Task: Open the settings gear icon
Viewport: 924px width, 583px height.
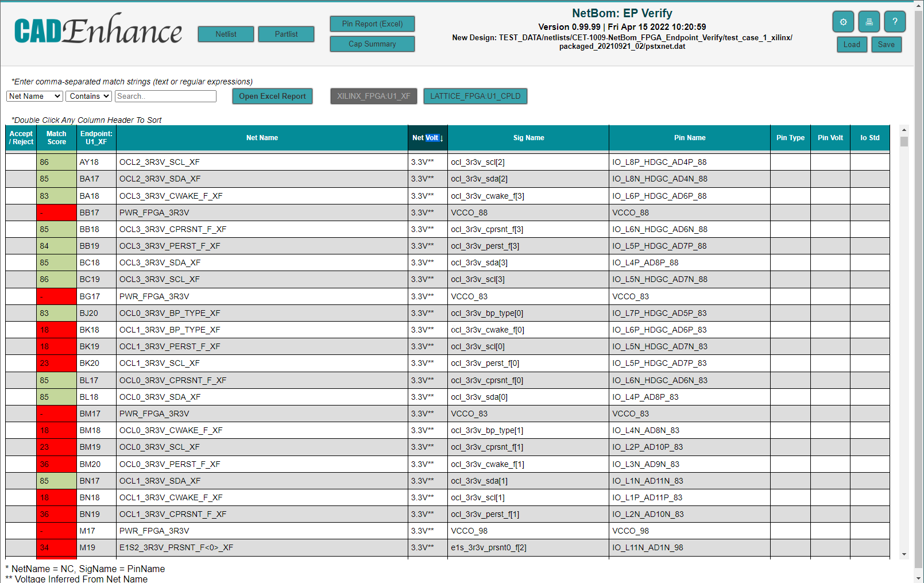Action: point(843,22)
